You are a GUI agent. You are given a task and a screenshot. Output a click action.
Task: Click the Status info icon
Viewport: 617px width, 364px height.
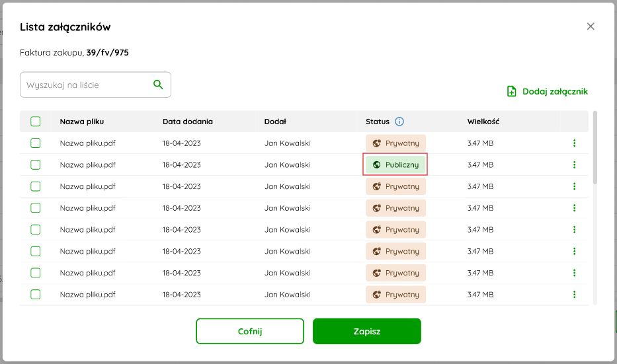(399, 122)
